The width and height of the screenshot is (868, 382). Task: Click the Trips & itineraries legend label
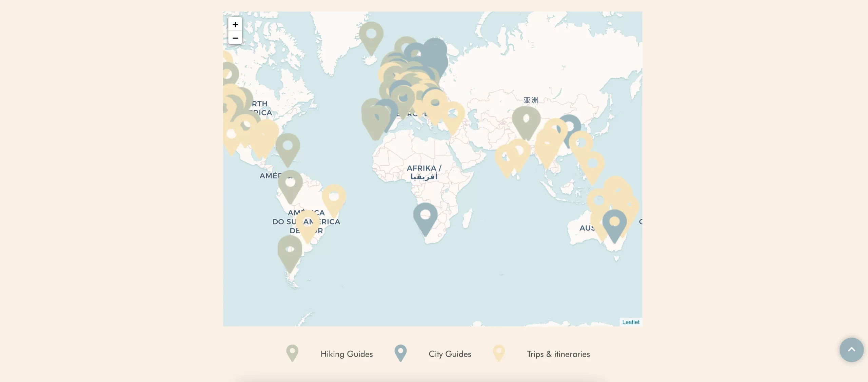(x=558, y=354)
